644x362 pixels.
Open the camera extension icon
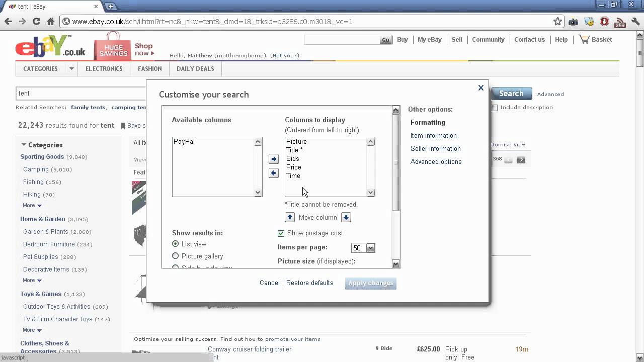(x=573, y=22)
